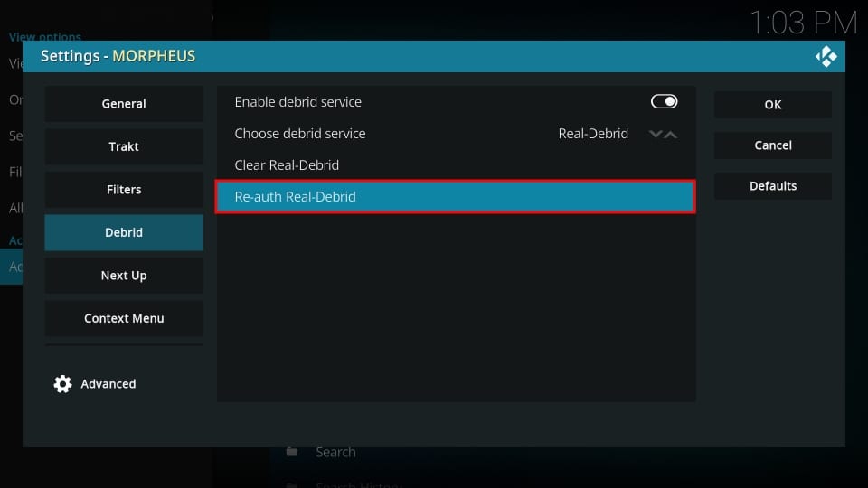Open the Filters settings category
Image resolution: width=868 pixels, height=488 pixels.
[124, 189]
